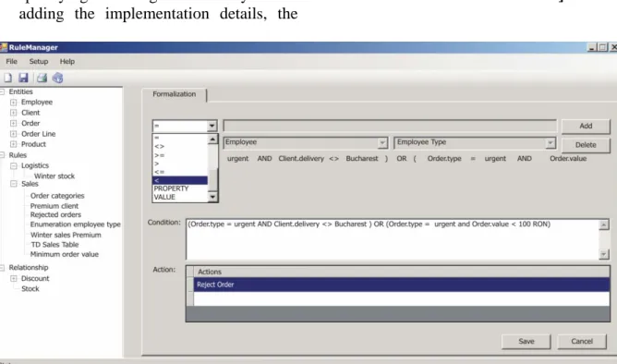This screenshot has width=617, height=364.
Task: Click the empty expression input field
Action: pos(390,126)
